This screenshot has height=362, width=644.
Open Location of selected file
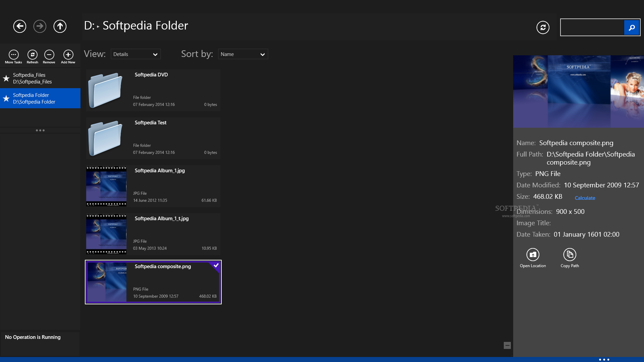(x=533, y=258)
